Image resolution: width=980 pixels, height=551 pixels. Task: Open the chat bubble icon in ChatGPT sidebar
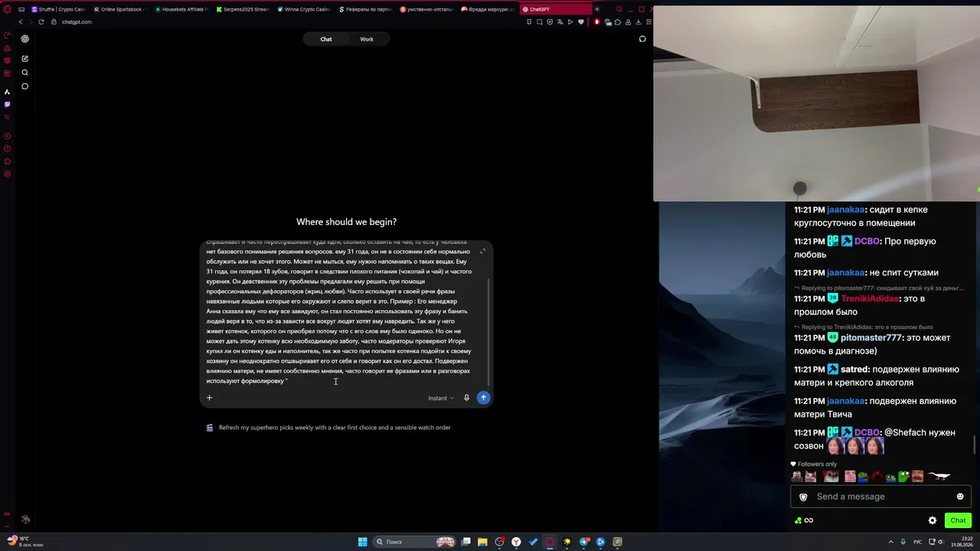point(25,86)
